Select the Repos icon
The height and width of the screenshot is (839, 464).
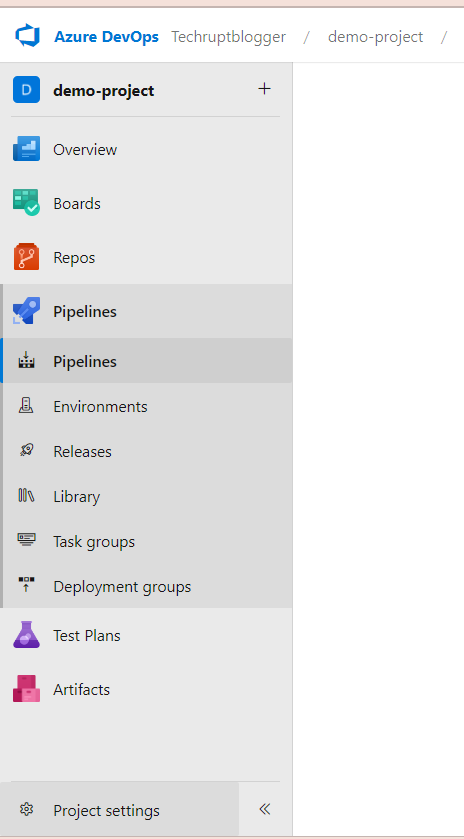[26, 257]
